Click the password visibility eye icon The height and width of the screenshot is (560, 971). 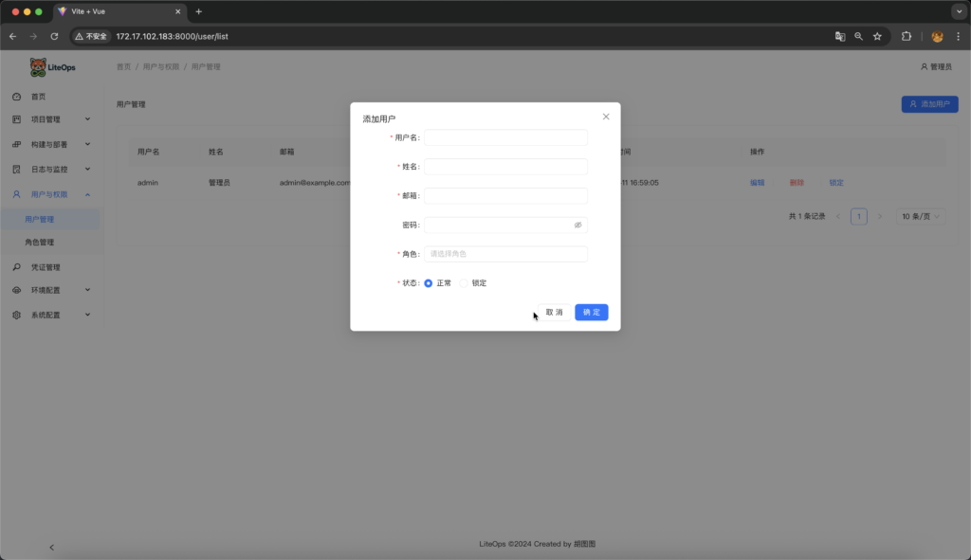point(577,226)
